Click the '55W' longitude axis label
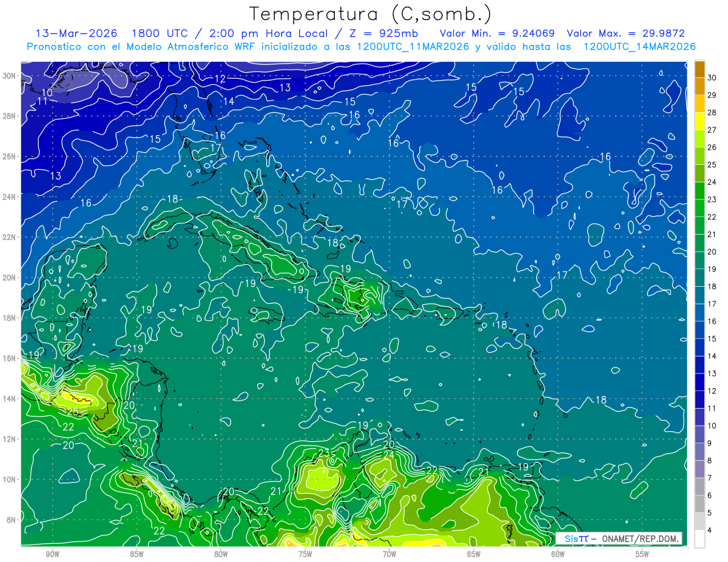728x562 pixels. click(x=642, y=554)
